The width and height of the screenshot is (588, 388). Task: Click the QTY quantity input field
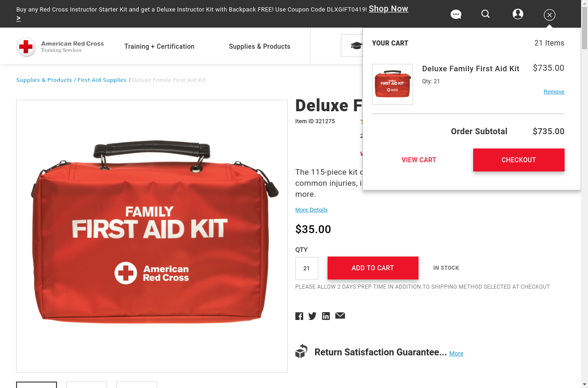306,268
